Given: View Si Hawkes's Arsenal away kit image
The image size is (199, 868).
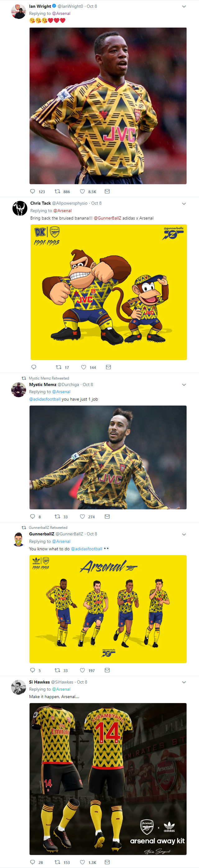Looking at the screenshot, I should click(108, 778).
